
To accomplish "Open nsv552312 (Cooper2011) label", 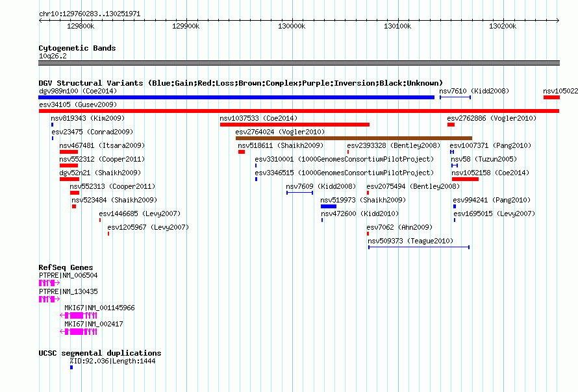I will [x=102, y=159].
